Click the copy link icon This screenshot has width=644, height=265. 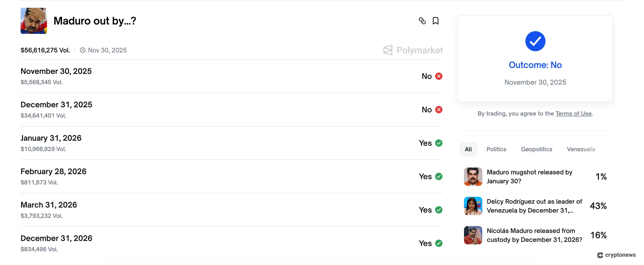coord(422,21)
